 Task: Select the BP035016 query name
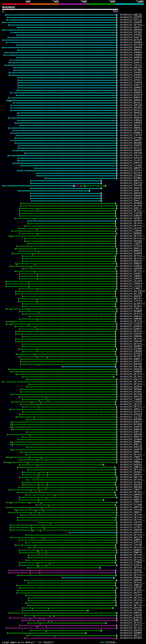[8, 7]
